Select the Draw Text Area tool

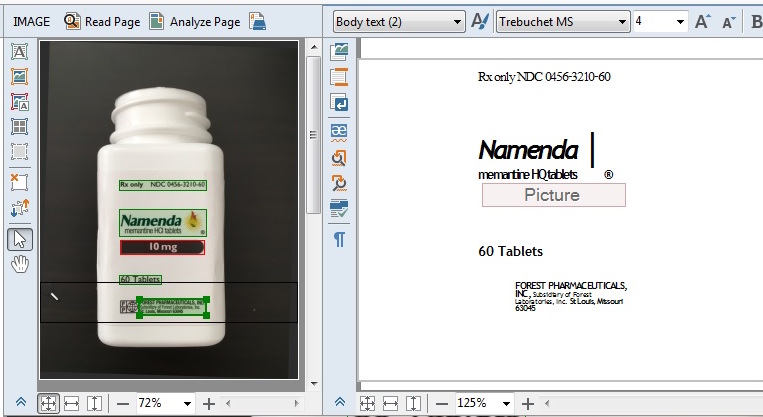click(19, 51)
